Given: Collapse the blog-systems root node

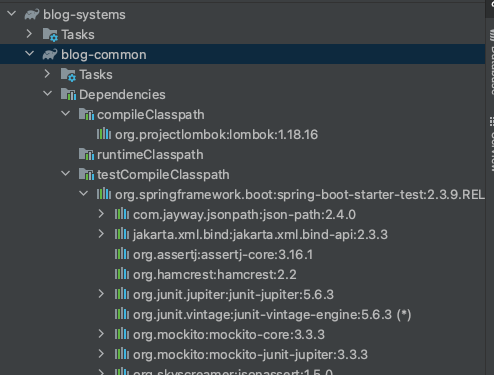Looking at the screenshot, I should pos(12,14).
